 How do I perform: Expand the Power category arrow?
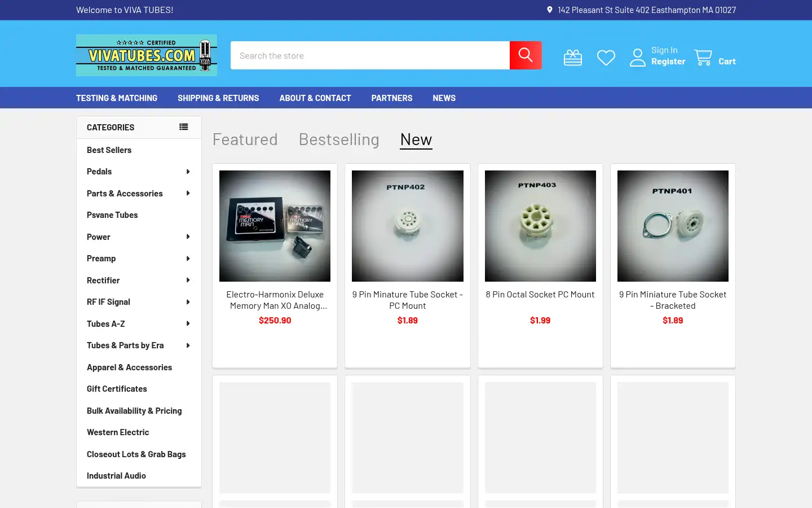point(188,237)
